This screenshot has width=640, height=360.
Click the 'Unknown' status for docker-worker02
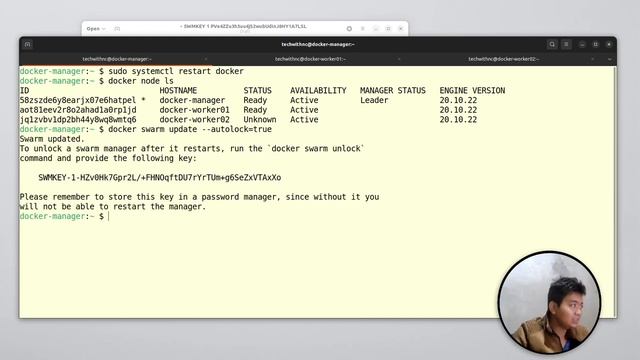coord(260,120)
